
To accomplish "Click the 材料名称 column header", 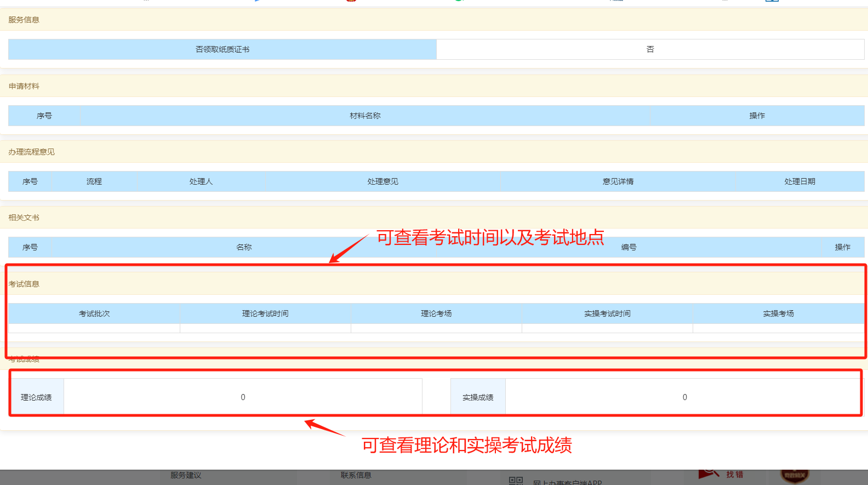I will pyautogui.click(x=365, y=116).
